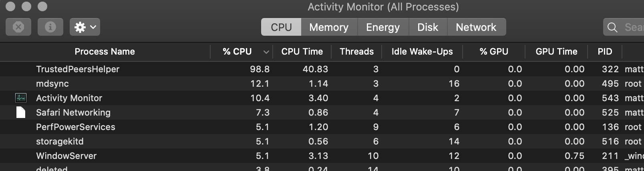Viewport: 644px width, 171px height.
Task: Select the TrustedPeersHelper process row
Action: pos(78,69)
